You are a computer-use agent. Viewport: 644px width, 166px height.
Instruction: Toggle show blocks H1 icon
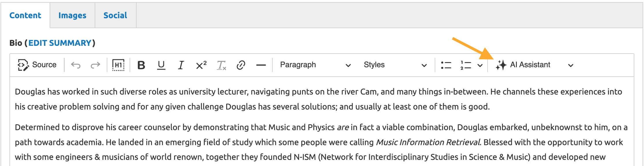118,65
